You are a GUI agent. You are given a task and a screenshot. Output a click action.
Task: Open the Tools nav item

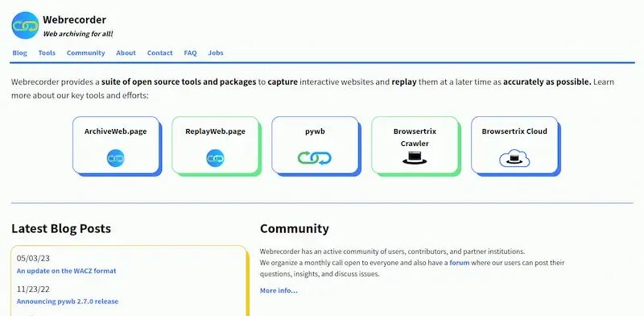coord(47,52)
